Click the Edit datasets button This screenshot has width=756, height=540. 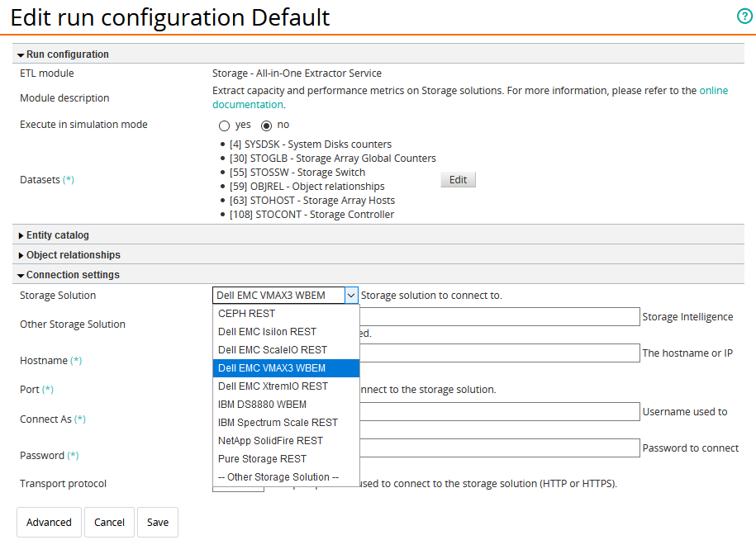pyautogui.click(x=458, y=180)
